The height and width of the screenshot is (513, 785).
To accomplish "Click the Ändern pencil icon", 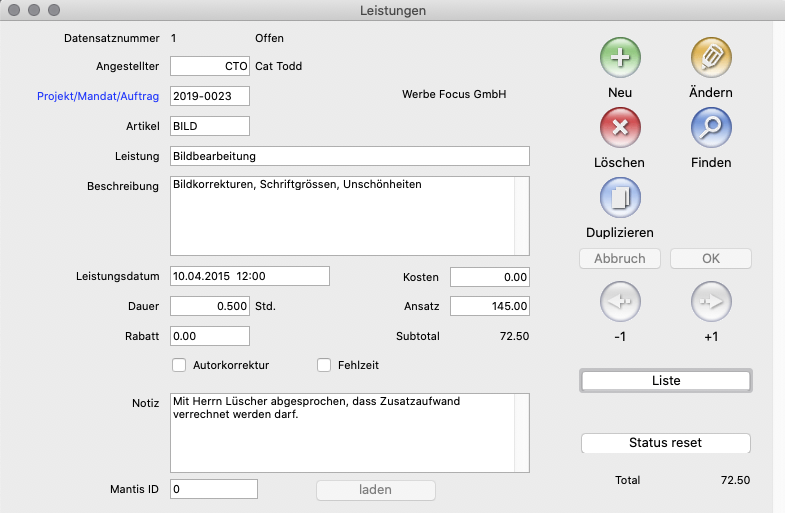I will point(711,56).
